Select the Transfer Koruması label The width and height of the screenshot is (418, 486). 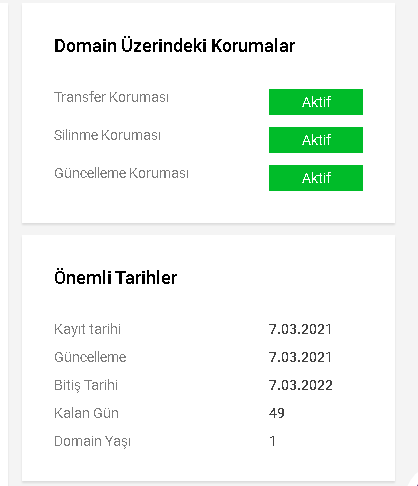pyautogui.click(x=111, y=97)
